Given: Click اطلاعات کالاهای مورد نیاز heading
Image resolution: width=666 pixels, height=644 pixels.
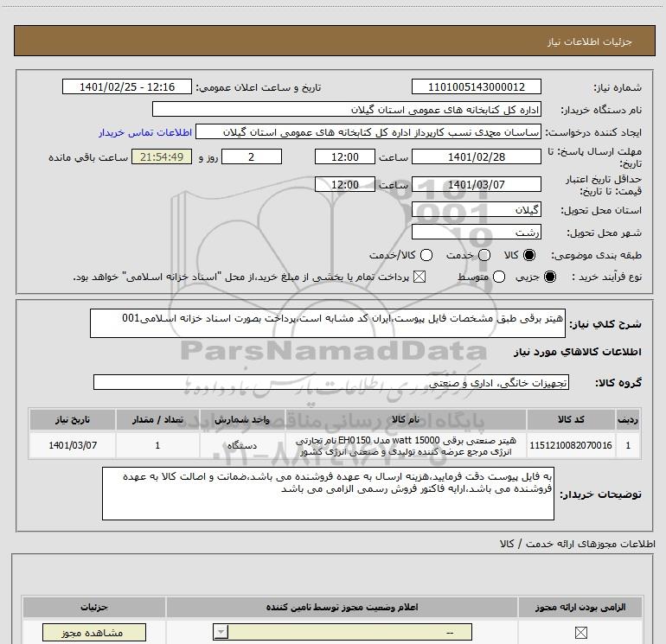Looking at the screenshot, I should [x=577, y=352].
